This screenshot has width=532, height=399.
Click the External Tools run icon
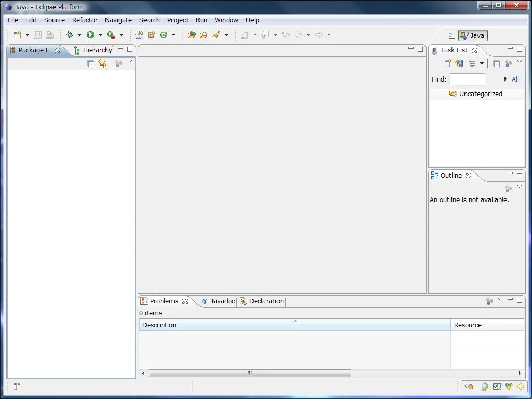111,35
